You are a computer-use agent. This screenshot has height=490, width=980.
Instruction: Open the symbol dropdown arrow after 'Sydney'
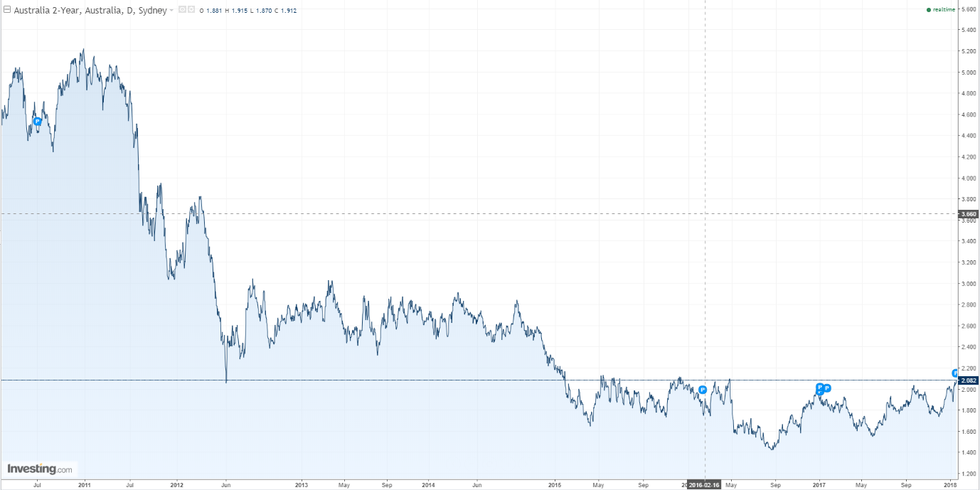click(x=171, y=11)
